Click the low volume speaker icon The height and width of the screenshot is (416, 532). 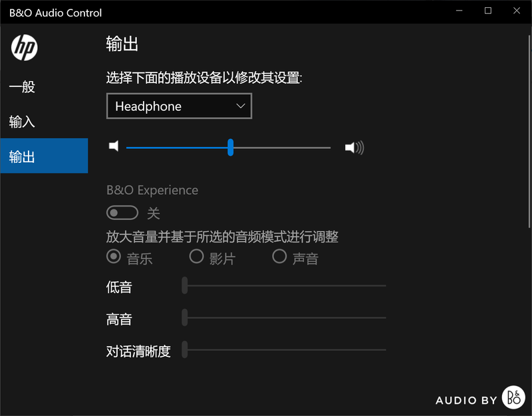114,146
